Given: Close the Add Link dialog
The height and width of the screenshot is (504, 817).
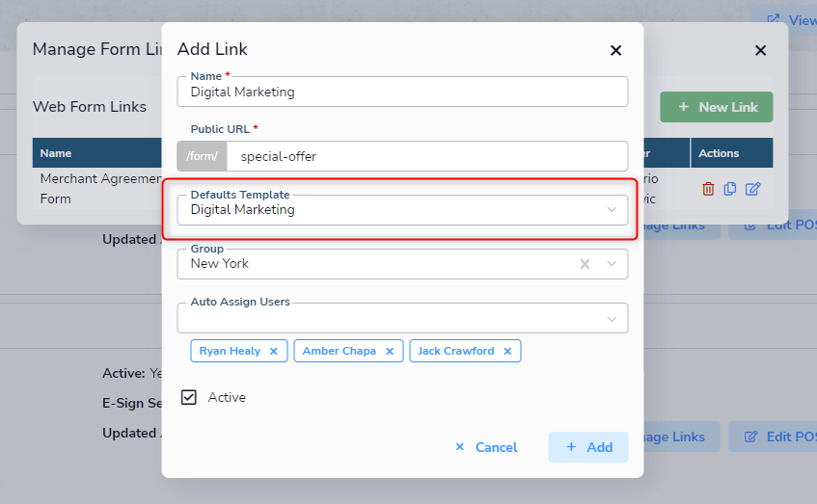Looking at the screenshot, I should (615, 50).
